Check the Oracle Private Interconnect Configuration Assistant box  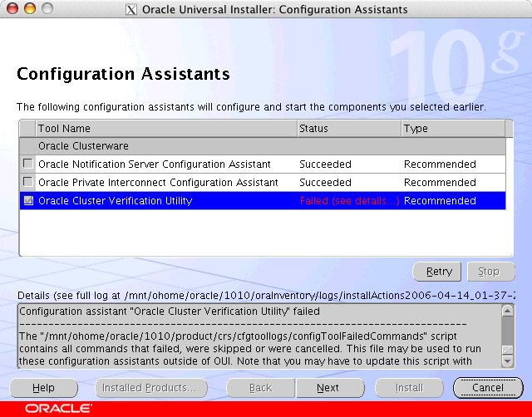(28, 183)
